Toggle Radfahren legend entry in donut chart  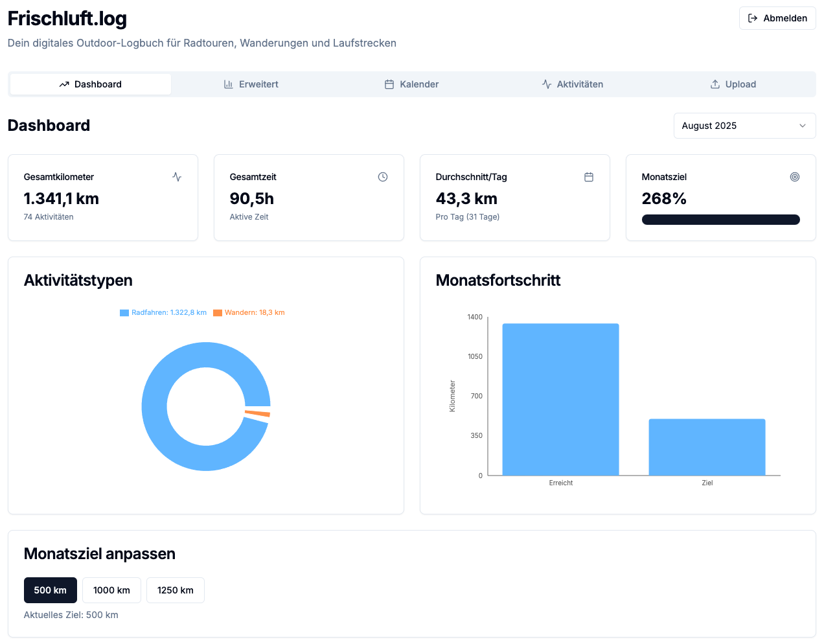tap(163, 312)
